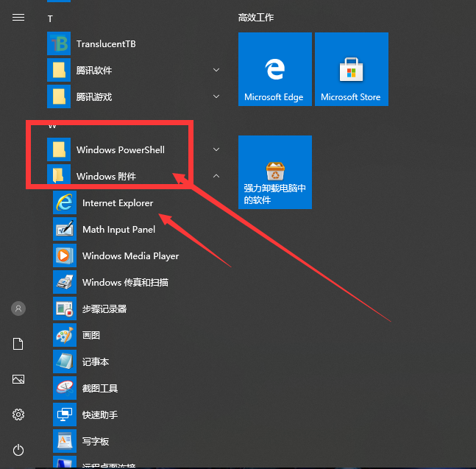476x469 pixels.
Task: Click the 强力卸载电脑中的软件 tile
Action: point(274,172)
